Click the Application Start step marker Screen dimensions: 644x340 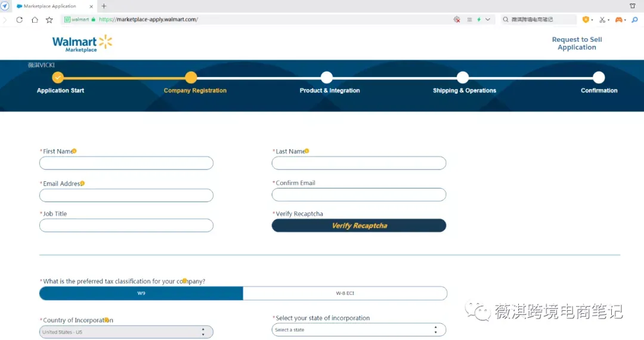[x=58, y=77]
